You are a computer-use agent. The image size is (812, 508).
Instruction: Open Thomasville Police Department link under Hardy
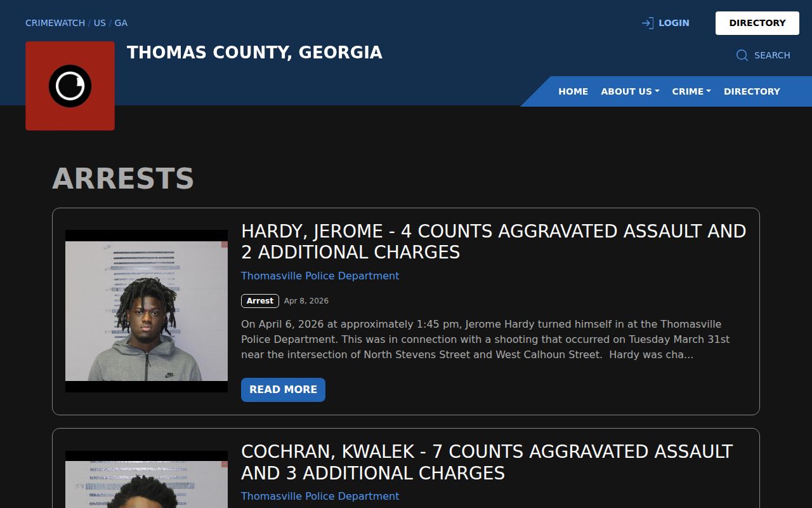pyautogui.click(x=320, y=276)
